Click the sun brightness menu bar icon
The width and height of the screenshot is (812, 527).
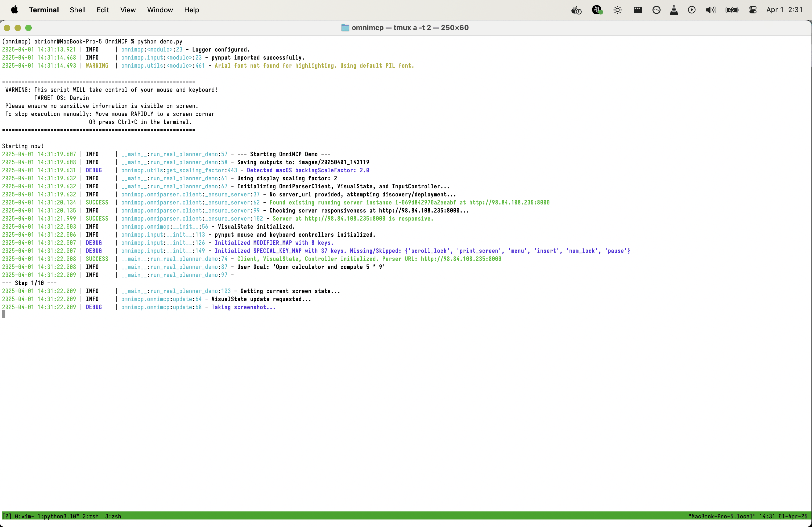(617, 10)
